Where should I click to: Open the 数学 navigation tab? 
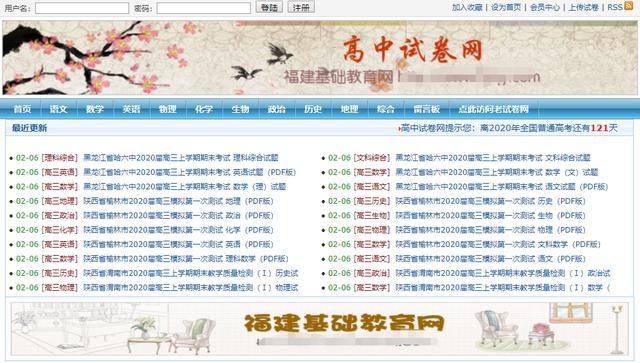95,109
